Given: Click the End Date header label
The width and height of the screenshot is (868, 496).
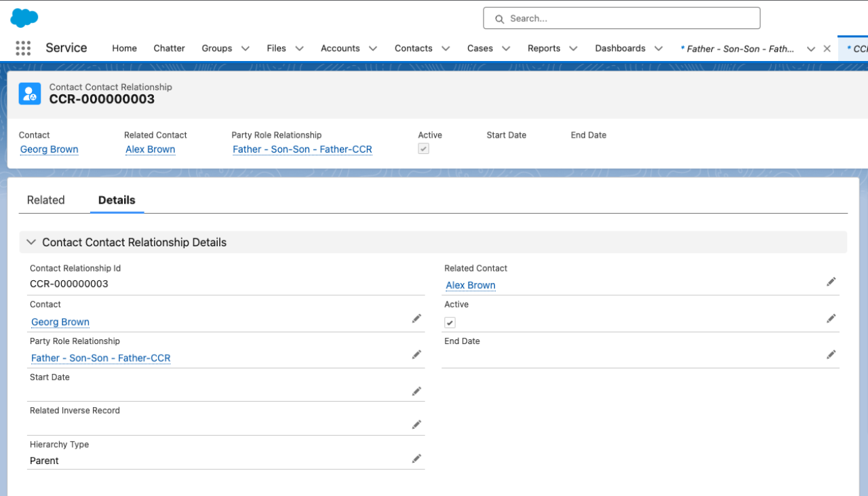Looking at the screenshot, I should point(589,135).
